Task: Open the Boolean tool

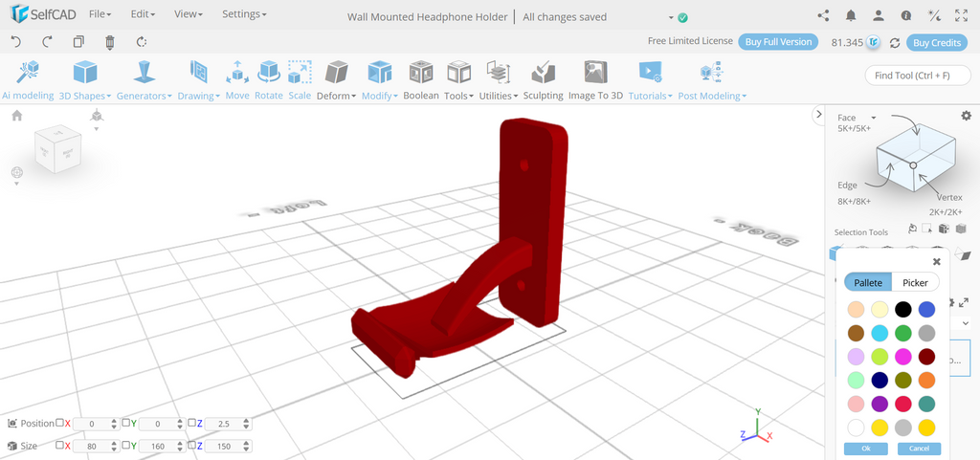Action: click(421, 80)
